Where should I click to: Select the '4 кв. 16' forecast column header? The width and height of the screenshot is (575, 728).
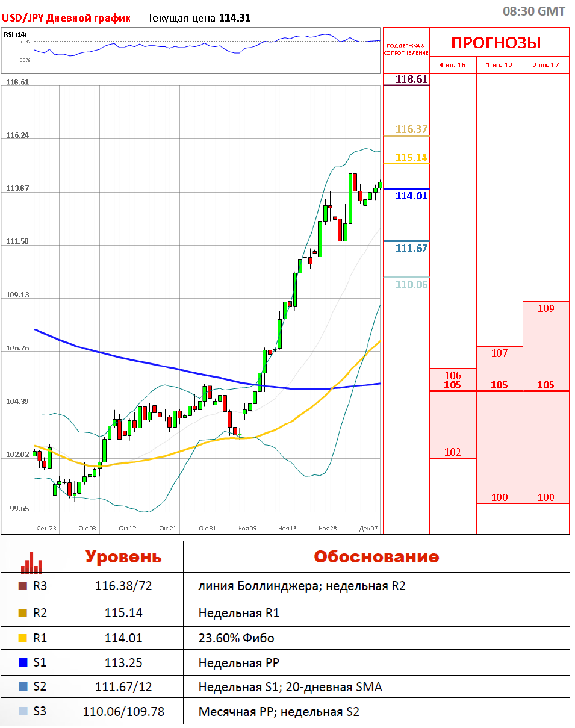coord(452,65)
